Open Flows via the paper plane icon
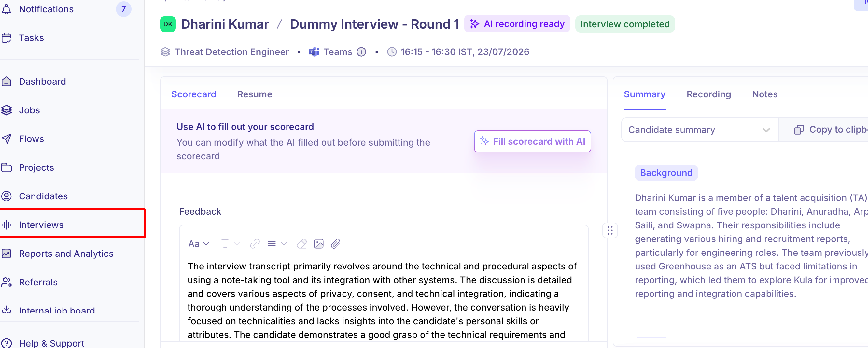Screen dimensions: 868x348 point(7,139)
